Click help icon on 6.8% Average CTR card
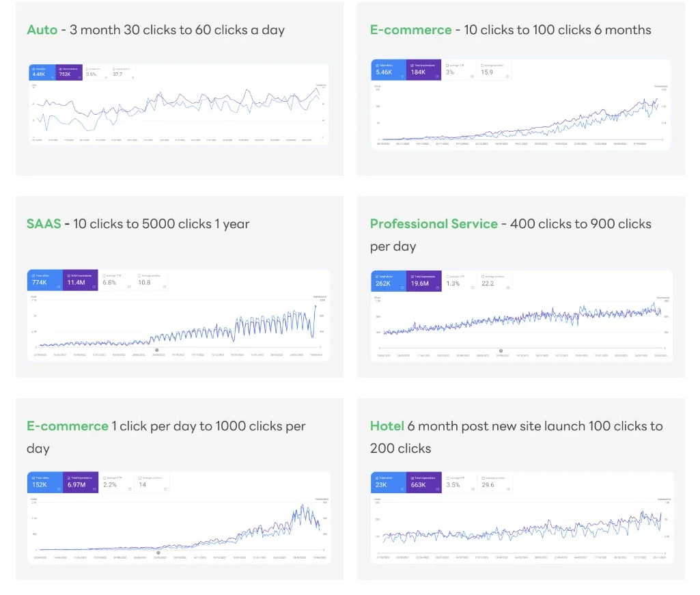Screen dimensions: 700x595 (x=129, y=287)
